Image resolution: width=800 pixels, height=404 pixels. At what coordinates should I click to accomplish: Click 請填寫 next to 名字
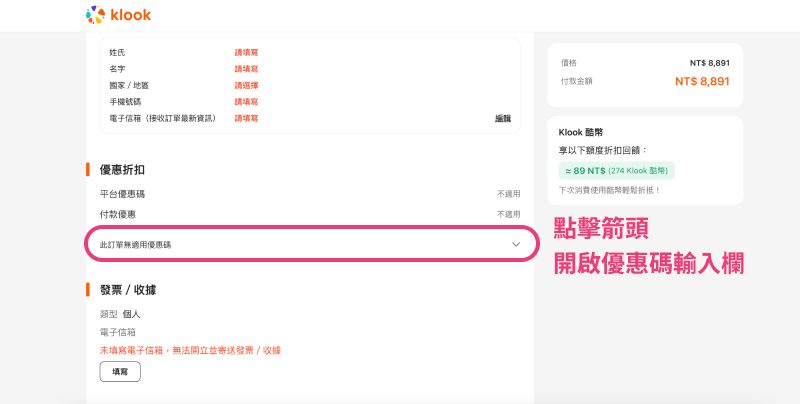(x=246, y=69)
